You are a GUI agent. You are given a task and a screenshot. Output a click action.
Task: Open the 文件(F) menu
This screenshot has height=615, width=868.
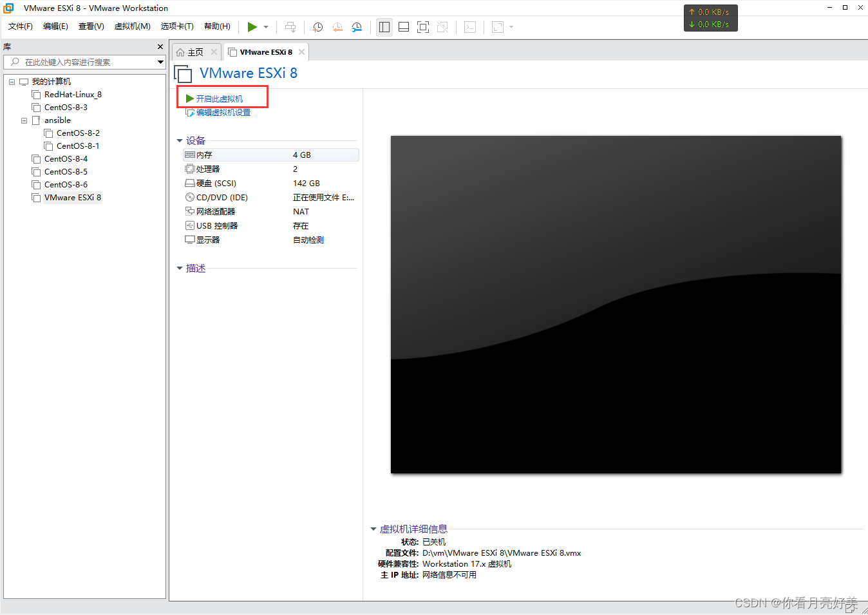pos(21,26)
